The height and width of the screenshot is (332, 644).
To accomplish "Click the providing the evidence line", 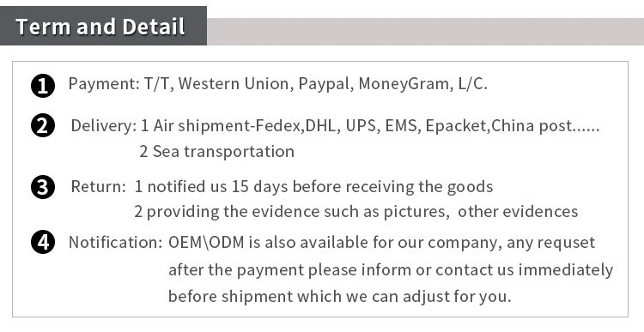I will (x=356, y=212).
